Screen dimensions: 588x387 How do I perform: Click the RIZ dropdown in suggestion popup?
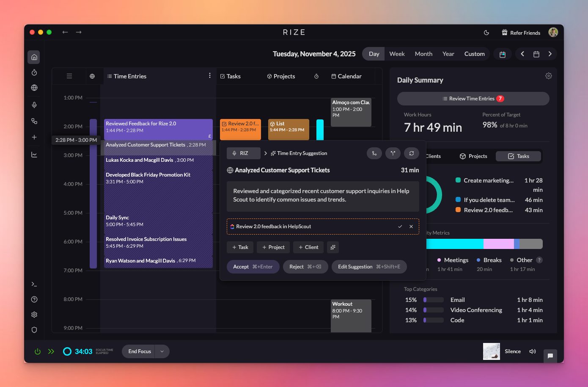click(x=244, y=153)
